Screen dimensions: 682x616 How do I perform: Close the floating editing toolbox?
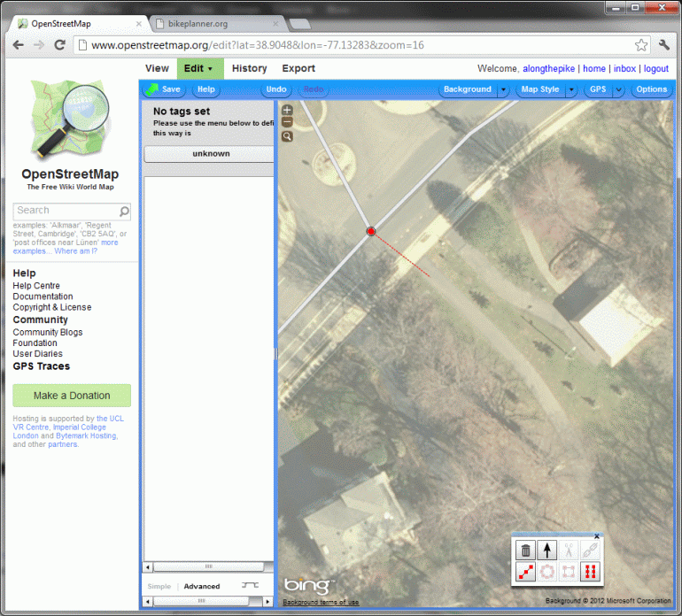(597, 536)
